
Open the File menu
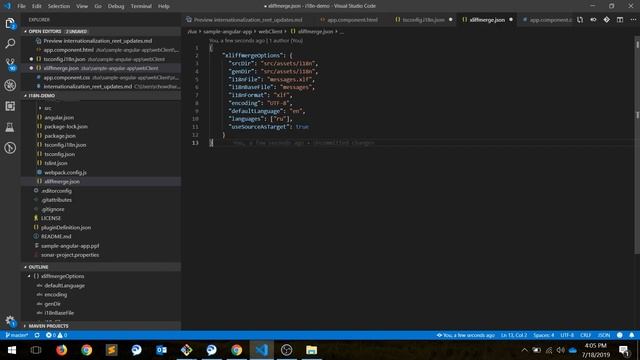pos(21,6)
